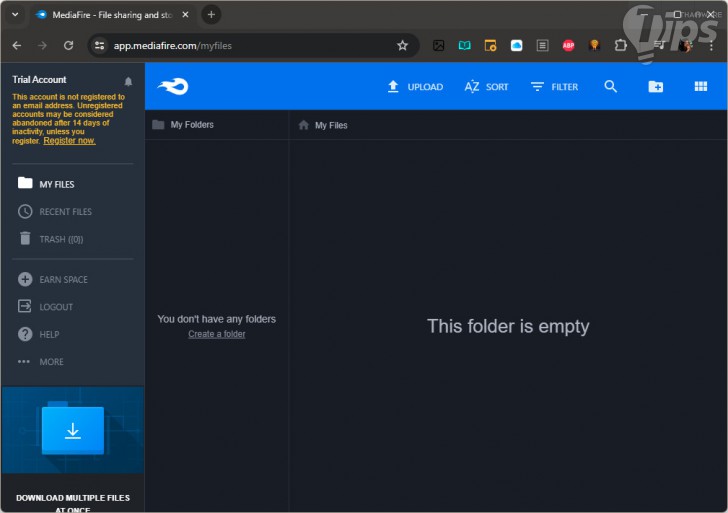Click the open book extension icon
Screen dimensions: 728x513
click(464, 45)
